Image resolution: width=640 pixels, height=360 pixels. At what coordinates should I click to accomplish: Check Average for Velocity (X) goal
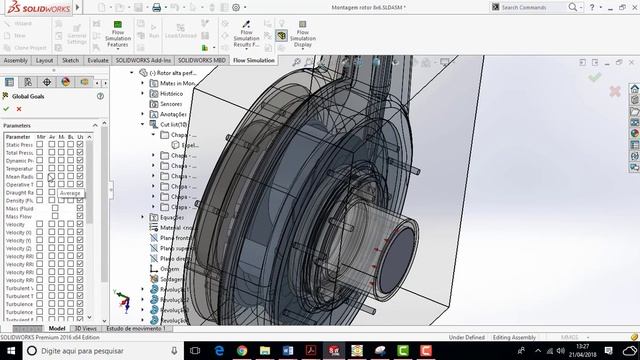pyautogui.click(x=51, y=232)
